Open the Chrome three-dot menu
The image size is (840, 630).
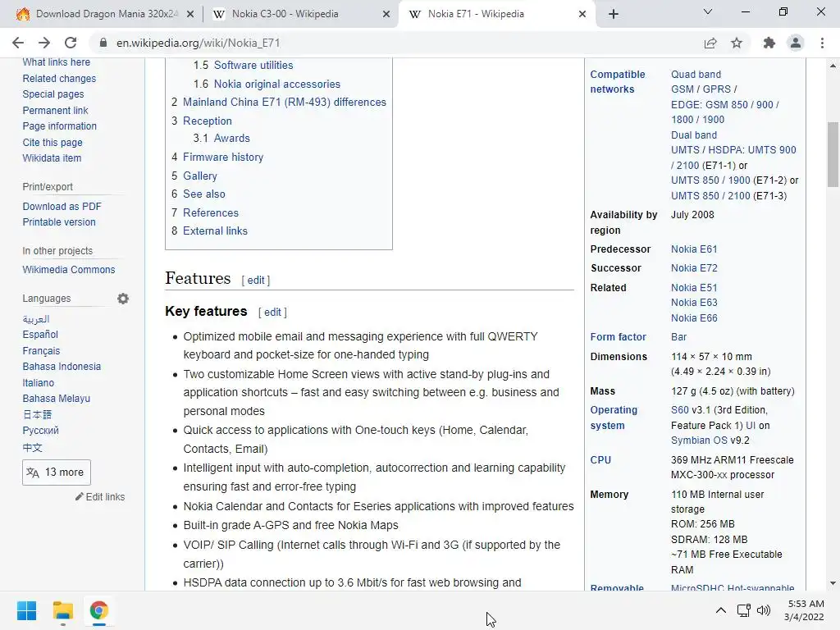822,43
